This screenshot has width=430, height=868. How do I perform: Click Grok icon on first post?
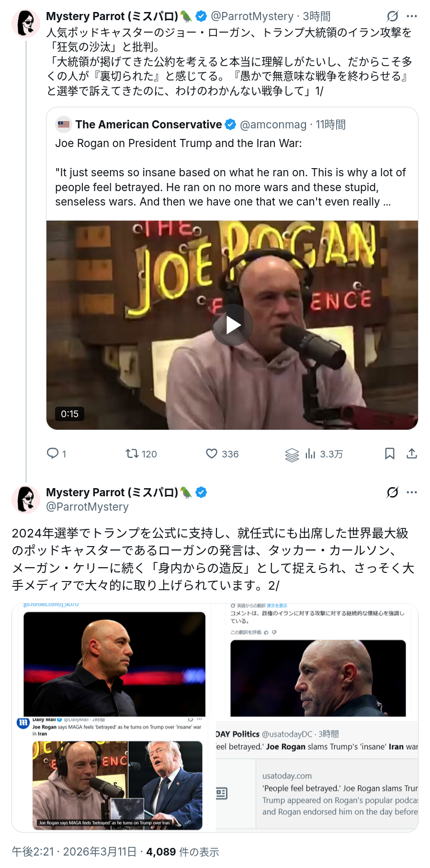click(x=392, y=16)
